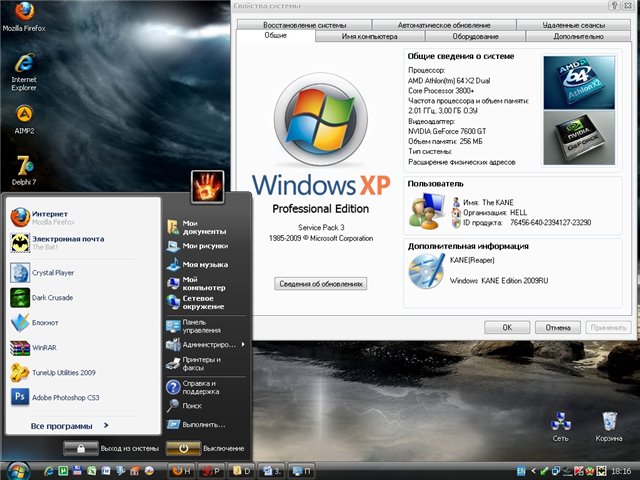Launch Excel from the quick launch bar
Image resolution: width=640 pixels, height=480 pixels.
point(92,471)
